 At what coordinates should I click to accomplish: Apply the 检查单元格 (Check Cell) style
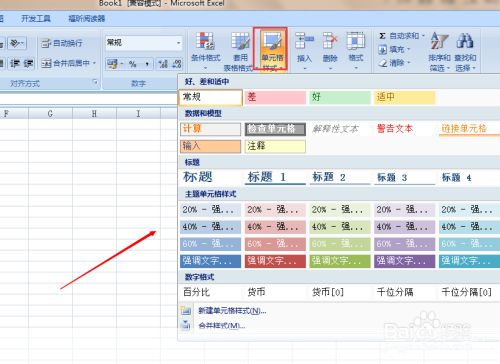tap(275, 129)
